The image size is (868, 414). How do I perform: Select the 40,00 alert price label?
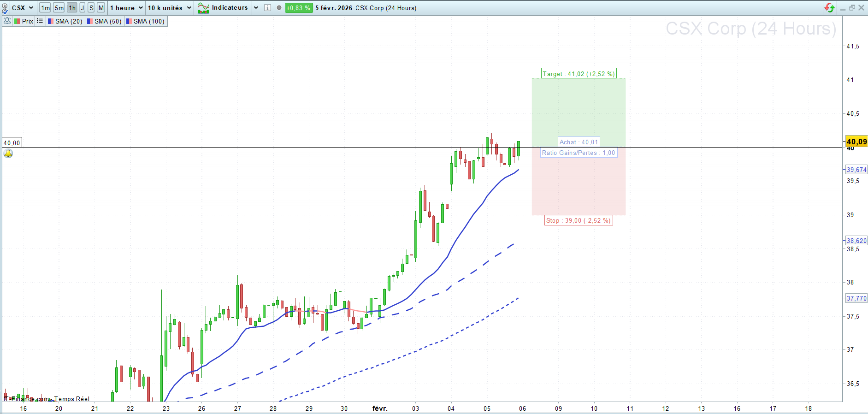click(x=12, y=143)
